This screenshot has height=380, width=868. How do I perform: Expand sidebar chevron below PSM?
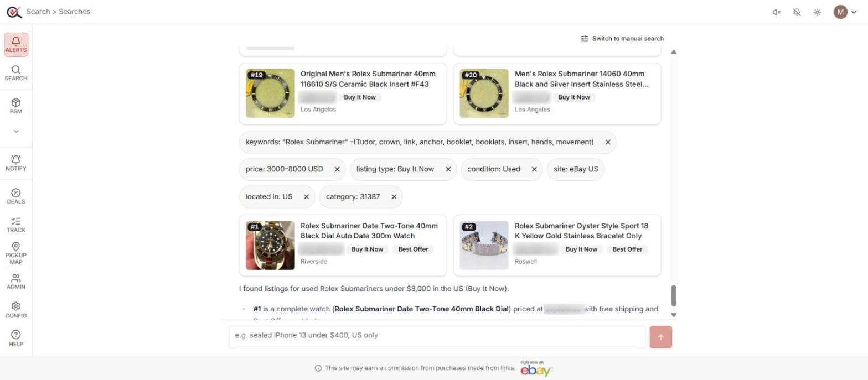[16, 132]
